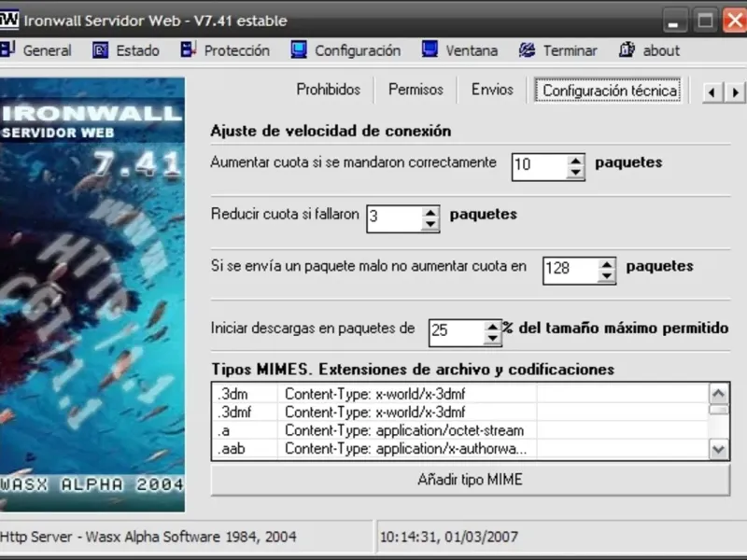Decrease the paquete malo value of 128
The width and height of the screenshot is (747, 560).
tap(606, 276)
